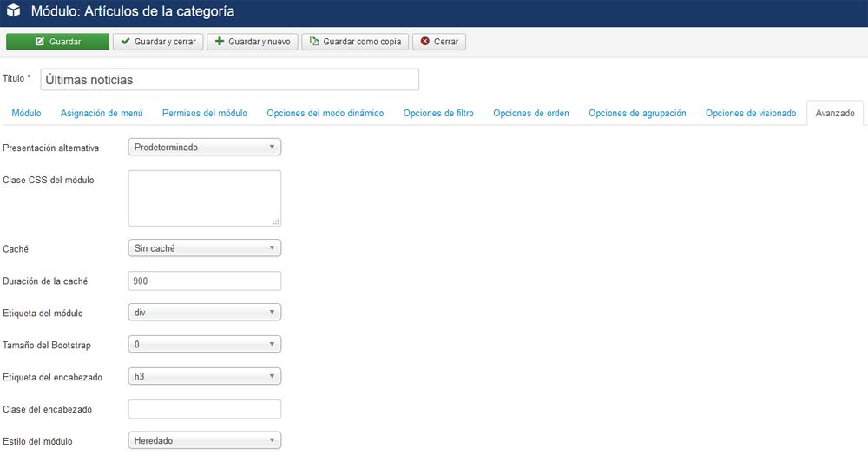
Task: Open the Asignación de menú tab
Action: click(102, 113)
